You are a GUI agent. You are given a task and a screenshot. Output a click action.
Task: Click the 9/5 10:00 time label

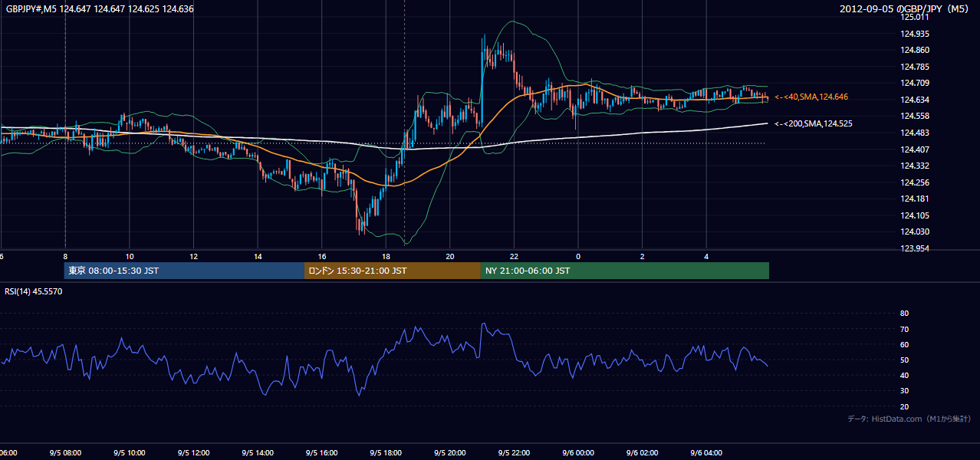pos(130,452)
